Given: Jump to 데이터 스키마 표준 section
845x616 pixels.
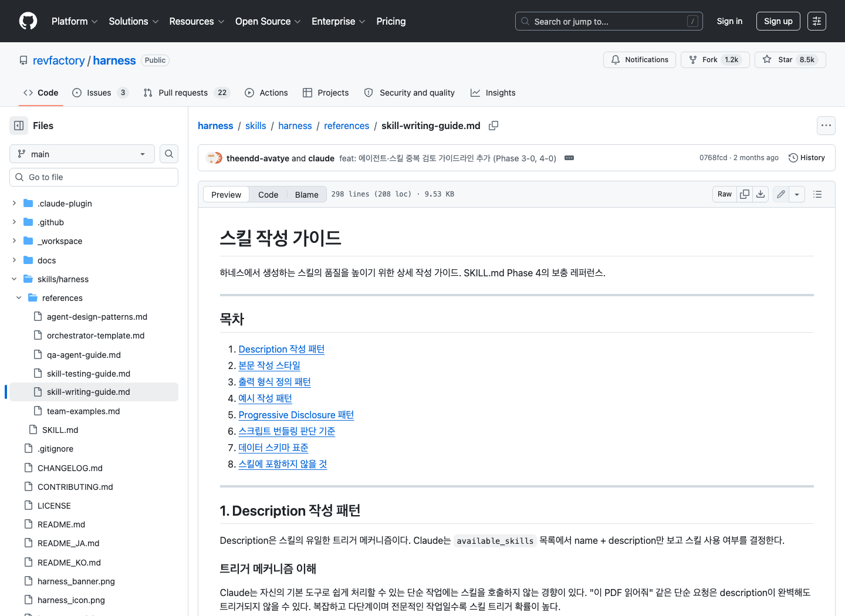Looking at the screenshot, I should click(x=273, y=448).
